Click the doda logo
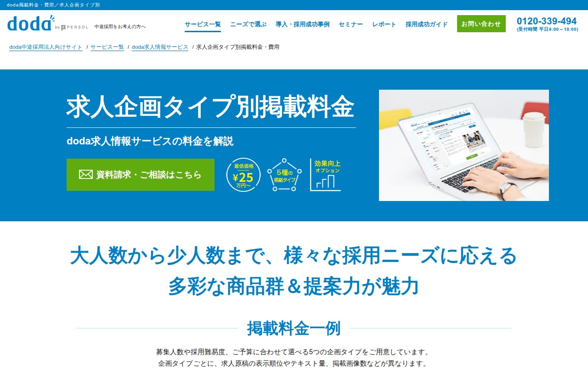588x368 pixels. (31, 23)
